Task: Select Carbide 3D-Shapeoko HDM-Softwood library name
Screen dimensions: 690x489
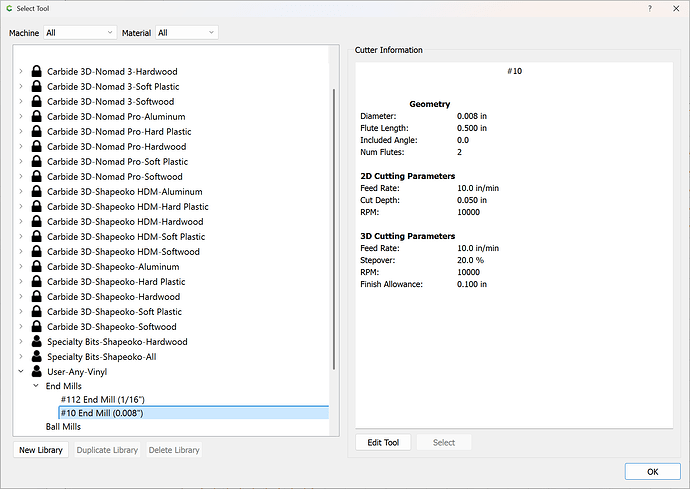Action: tap(123, 251)
